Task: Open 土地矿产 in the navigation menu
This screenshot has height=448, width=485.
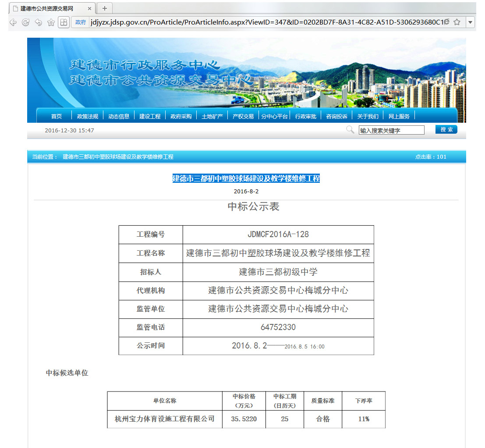Action: pos(212,116)
